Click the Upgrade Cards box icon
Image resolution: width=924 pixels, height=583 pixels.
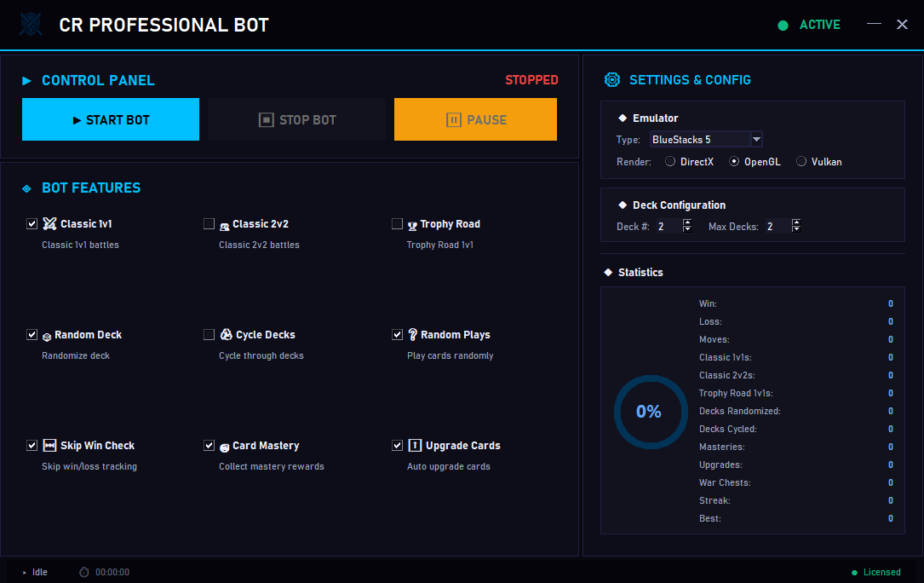point(414,445)
